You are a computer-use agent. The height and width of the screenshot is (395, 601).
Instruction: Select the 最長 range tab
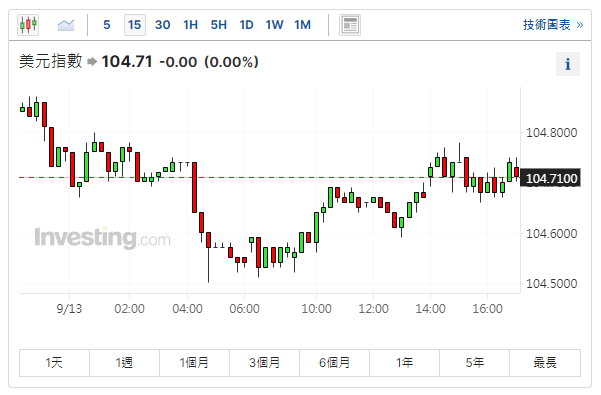(x=545, y=362)
